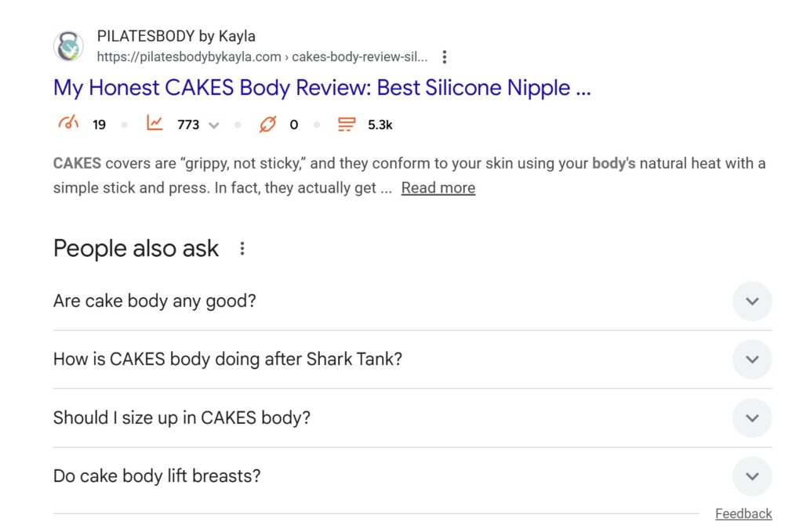Viewport: 803px width, 532px height.
Task: Click the Feedback link below the questions
Action: (x=743, y=514)
